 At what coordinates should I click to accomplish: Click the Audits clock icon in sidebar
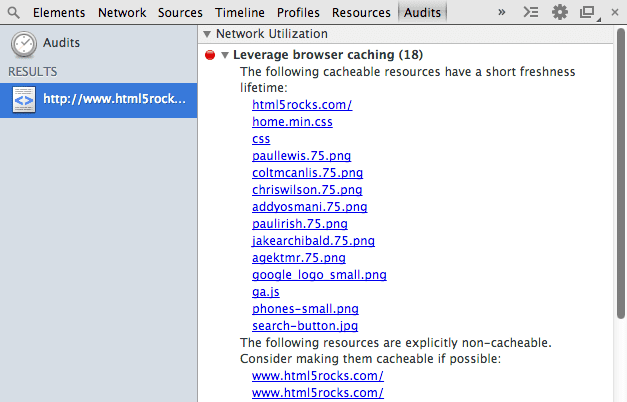pos(24,44)
